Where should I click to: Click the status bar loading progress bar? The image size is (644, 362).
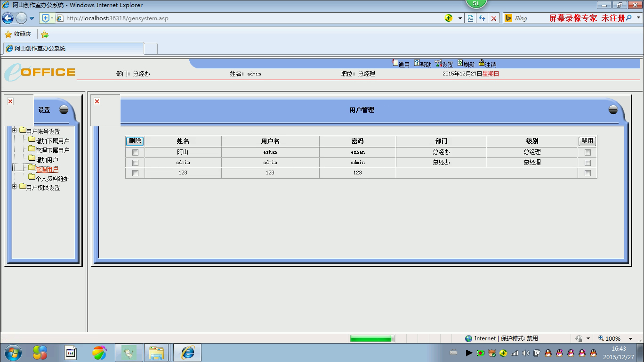[372, 338]
